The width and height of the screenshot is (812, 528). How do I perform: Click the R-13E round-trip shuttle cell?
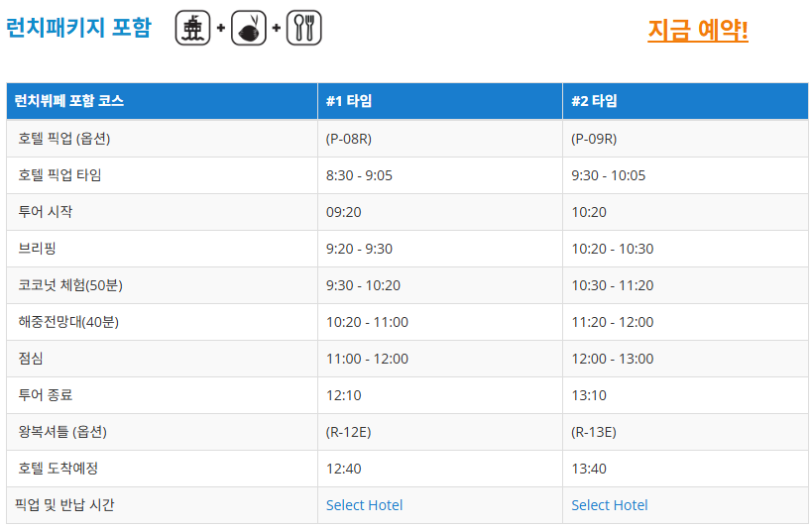(685, 432)
